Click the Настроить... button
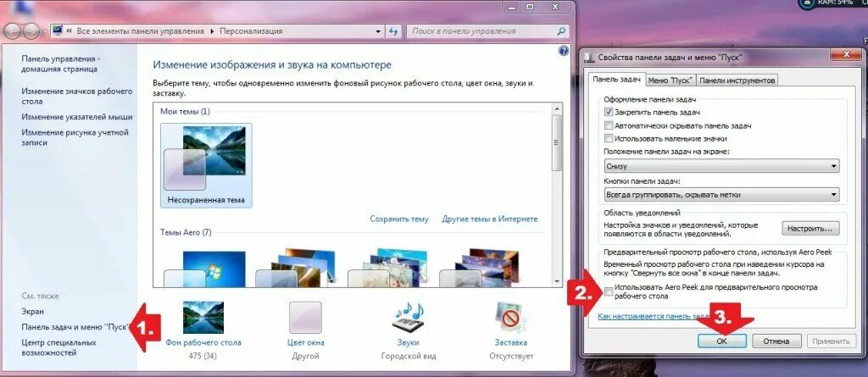Viewport: 868px width, 377px height. 810,228
